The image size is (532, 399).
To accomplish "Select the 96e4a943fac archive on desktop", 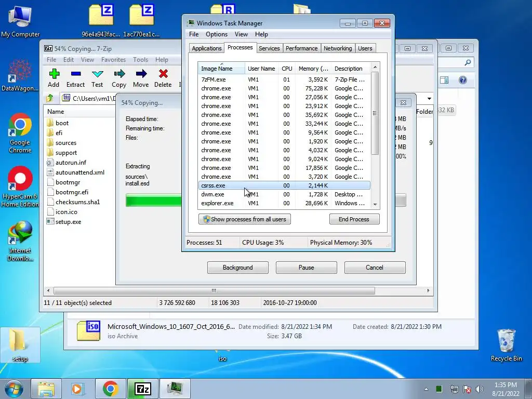I will coord(101,21).
